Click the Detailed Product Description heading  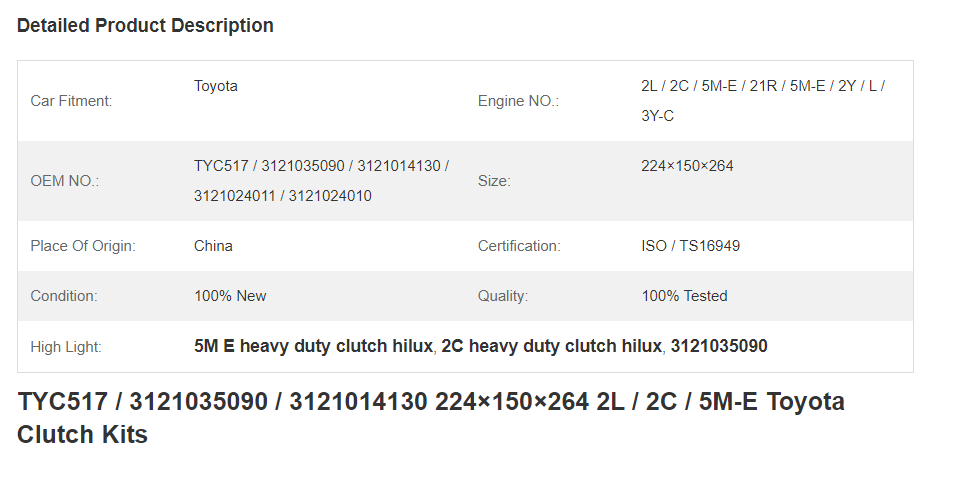click(x=145, y=25)
